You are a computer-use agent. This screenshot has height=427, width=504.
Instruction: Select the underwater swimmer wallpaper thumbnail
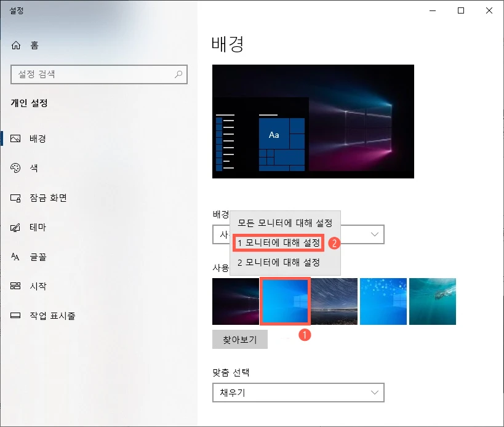click(433, 301)
